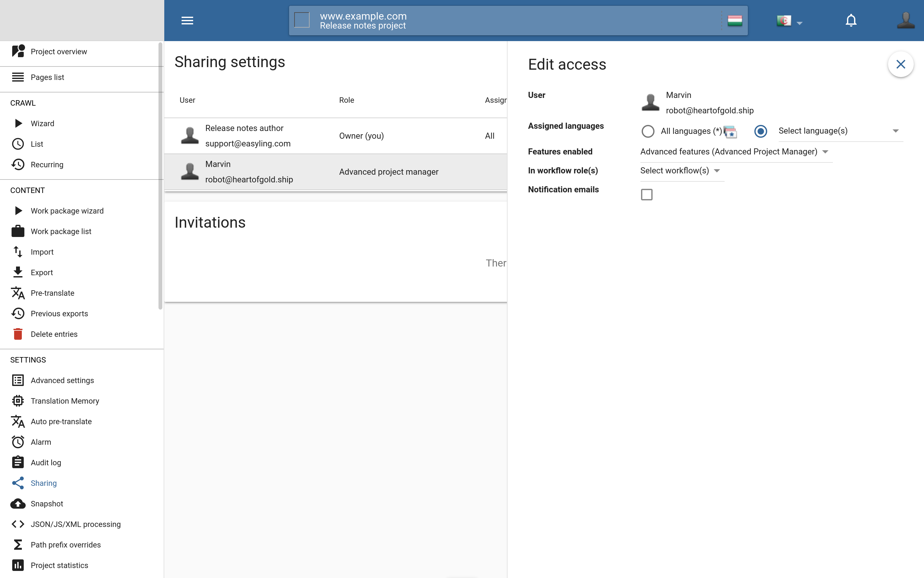The image size is (924, 578).
Task: Open the user profile avatar in header
Action: (x=906, y=20)
